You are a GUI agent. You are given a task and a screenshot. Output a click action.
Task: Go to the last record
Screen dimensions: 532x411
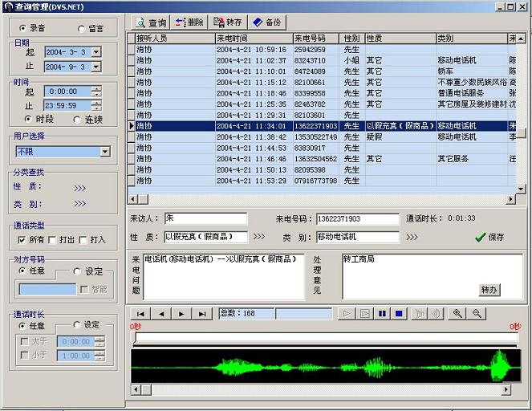click(x=203, y=314)
